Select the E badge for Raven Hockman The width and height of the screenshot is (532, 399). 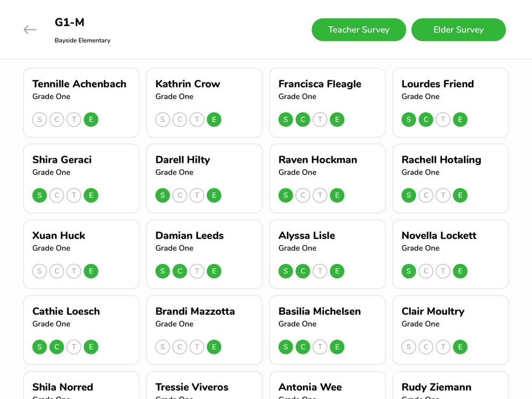pyautogui.click(x=337, y=195)
